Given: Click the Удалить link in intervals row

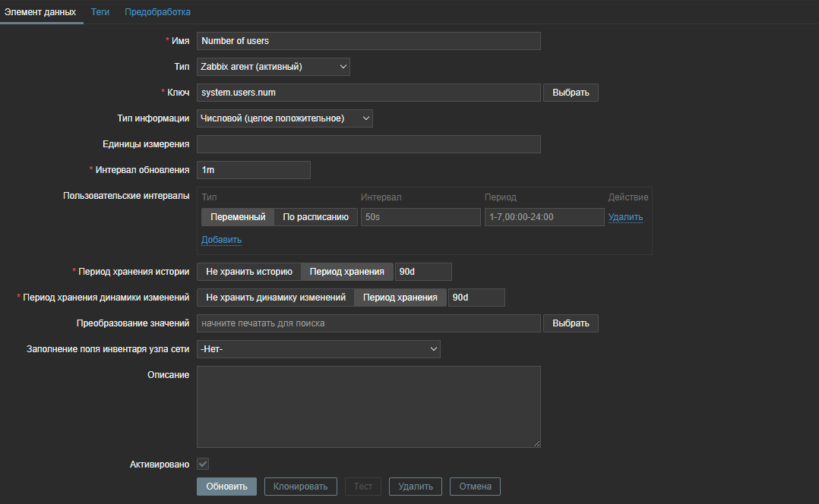Looking at the screenshot, I should 625,217.
